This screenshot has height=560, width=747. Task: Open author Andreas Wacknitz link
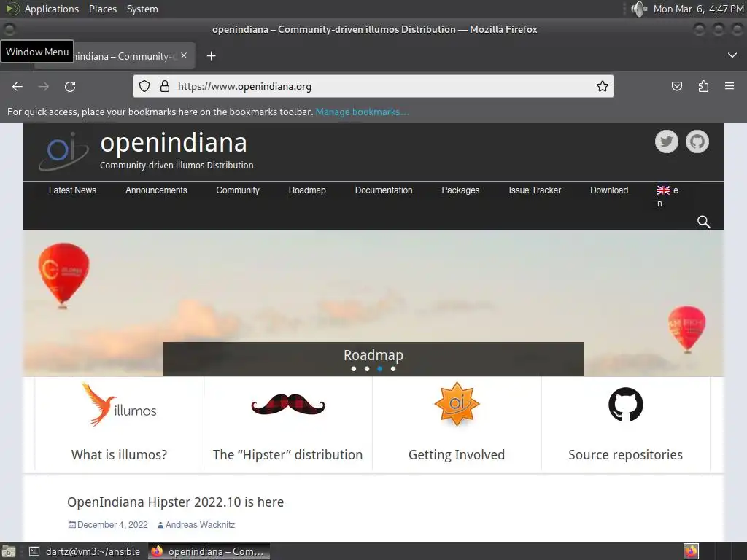click(x=200, y=525)
